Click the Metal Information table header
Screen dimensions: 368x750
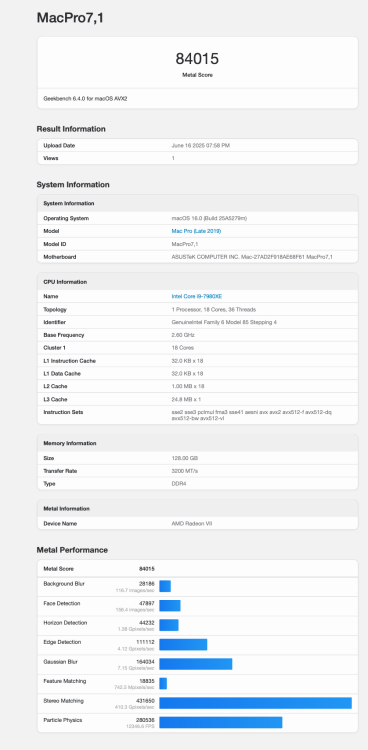click(67, 508)
